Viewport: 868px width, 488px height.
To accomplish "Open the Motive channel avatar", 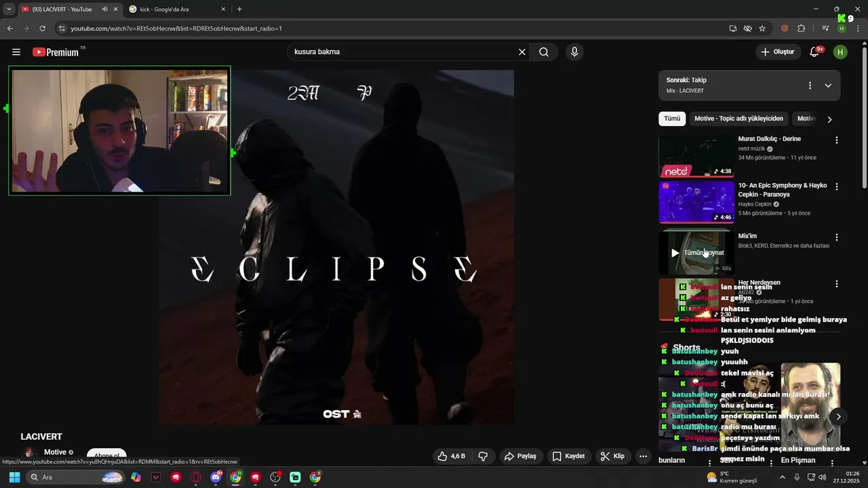I will point(30,453).
